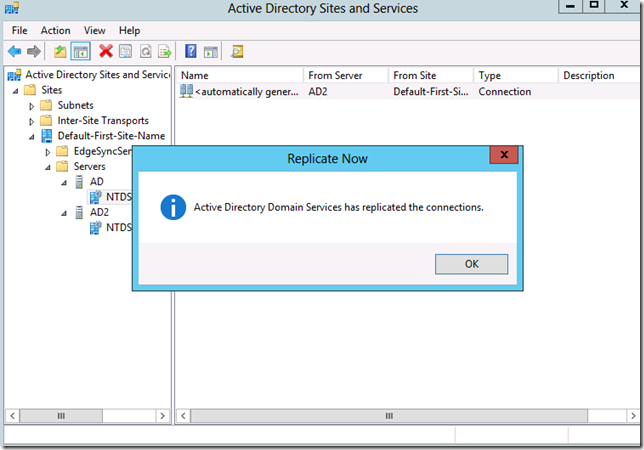This screenshot has height=450, width=644.
Task: Click the tree pane horizontal scrollbar thumb
Action: pos(61,416)
